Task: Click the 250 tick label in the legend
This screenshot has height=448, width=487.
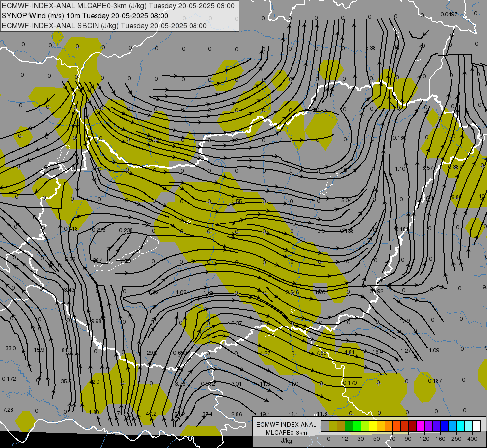Action: coord(456,439)
